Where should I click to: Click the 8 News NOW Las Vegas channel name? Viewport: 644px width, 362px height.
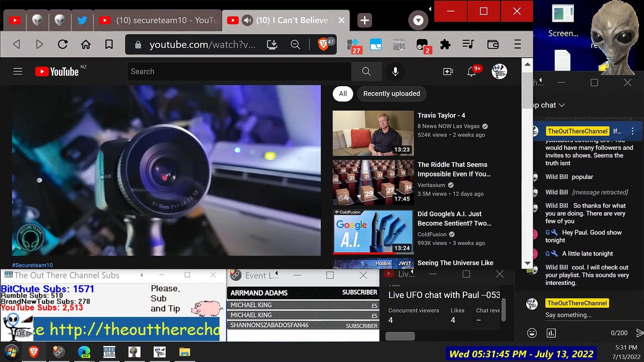pos(448,126)
